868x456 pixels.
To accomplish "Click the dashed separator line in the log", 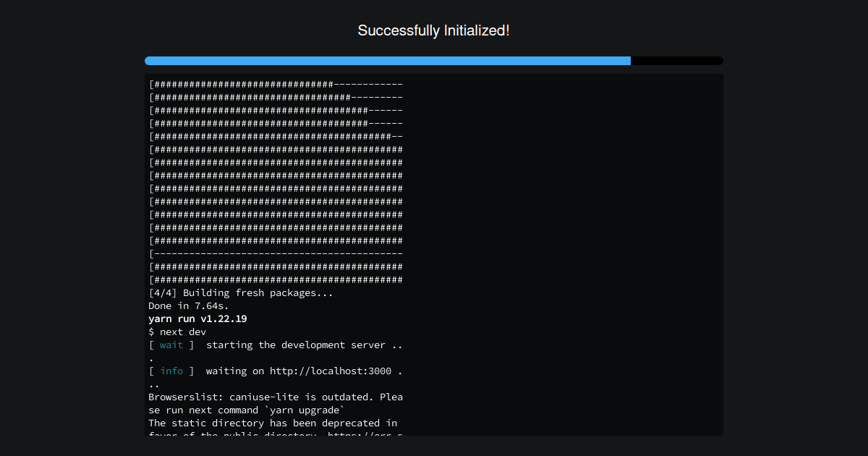I will click(275, 253).
